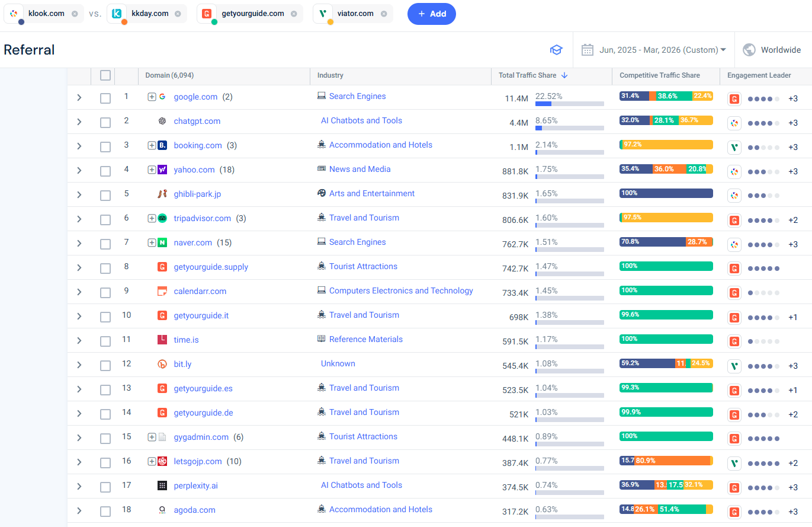
Task: Click the kkday.com logo icon in header
Action: tap(117, 13)
